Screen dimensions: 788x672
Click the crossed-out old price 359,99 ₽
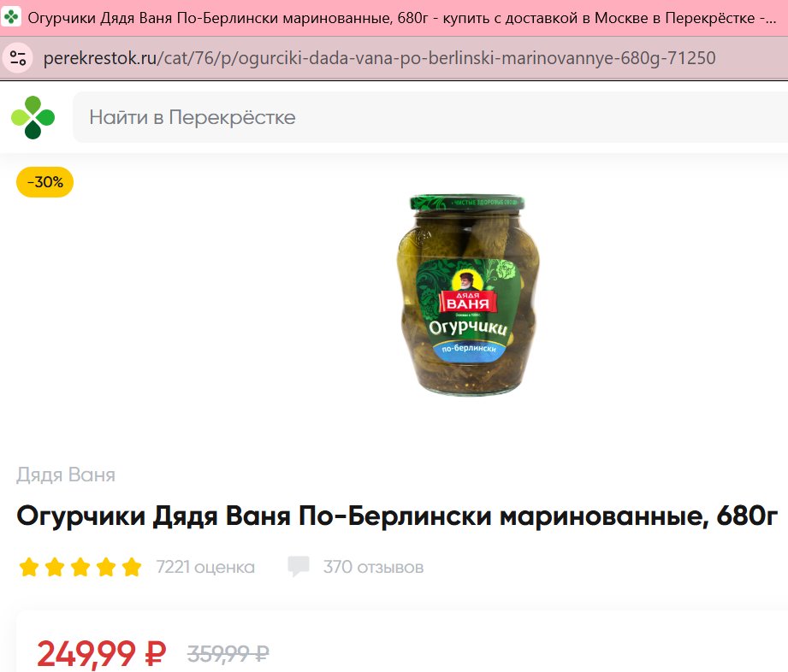pos(228,653)
